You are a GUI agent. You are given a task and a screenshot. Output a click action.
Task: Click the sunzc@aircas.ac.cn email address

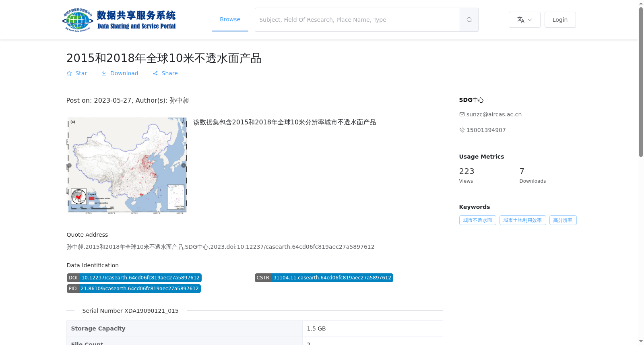pyautogui.click(x=494, y=114)
